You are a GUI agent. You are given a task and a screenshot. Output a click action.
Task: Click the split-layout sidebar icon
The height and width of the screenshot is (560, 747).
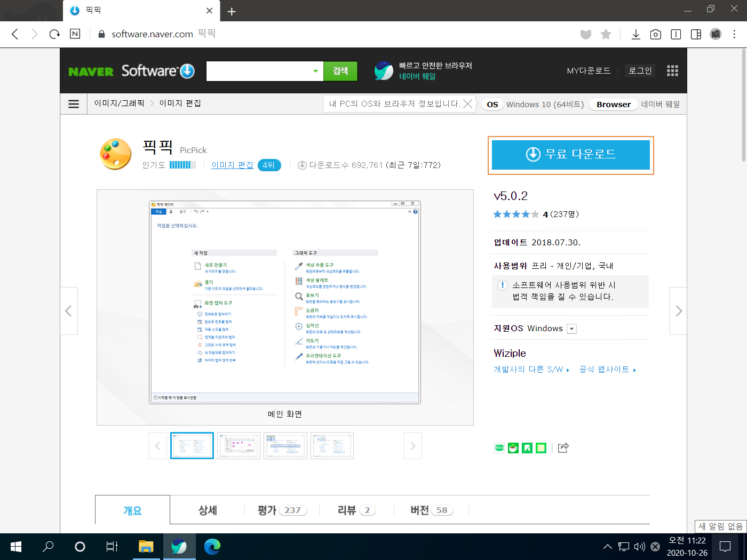pyautogui.click(x=696, y=34)
